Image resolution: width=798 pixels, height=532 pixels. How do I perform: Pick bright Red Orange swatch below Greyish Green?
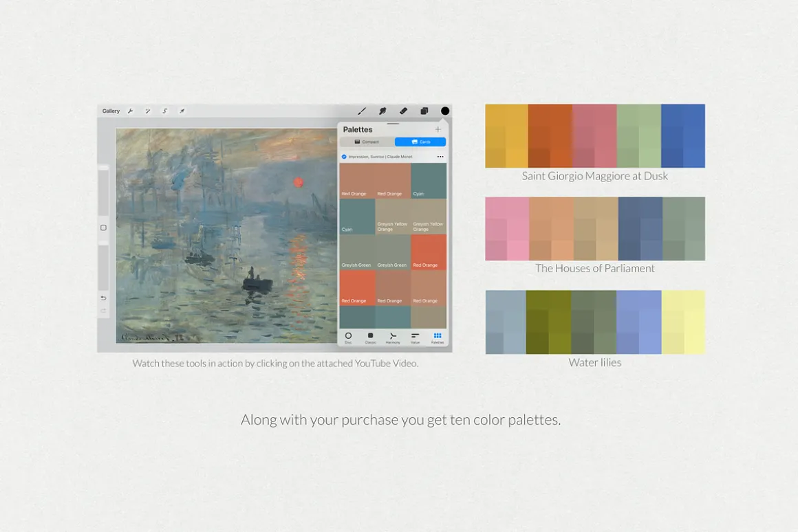click(x=357, y=287)
